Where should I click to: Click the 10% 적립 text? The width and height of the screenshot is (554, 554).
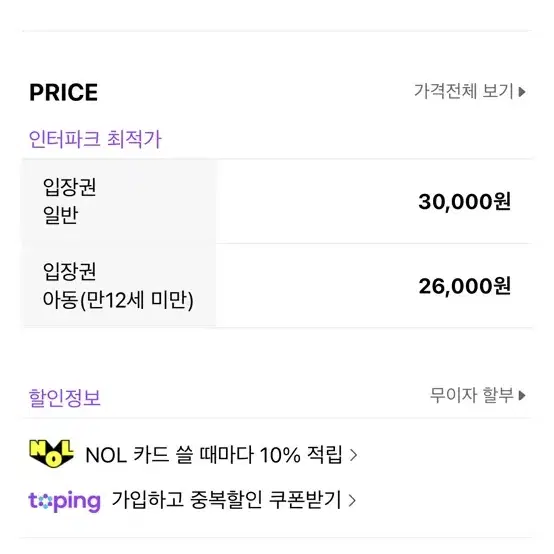pyautogui.click(x=301, y=455)
